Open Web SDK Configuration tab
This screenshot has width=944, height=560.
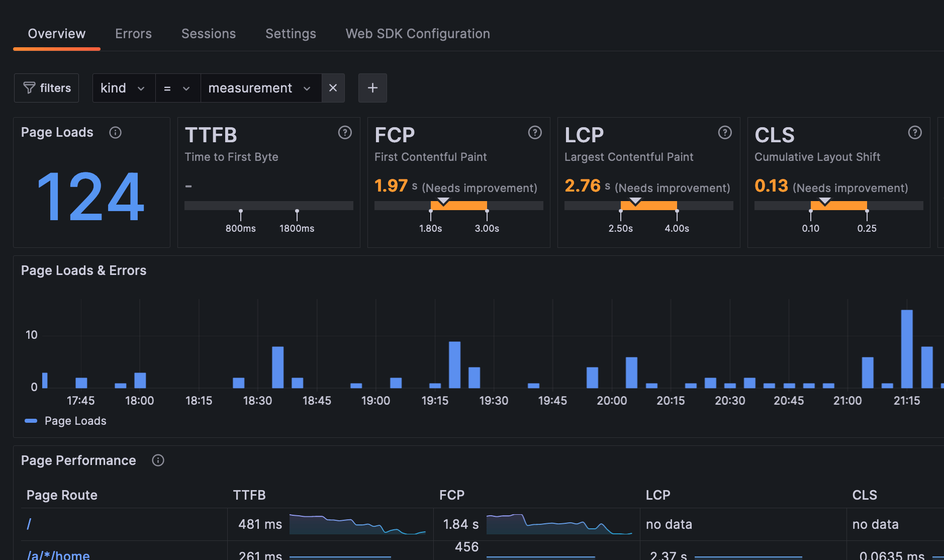(x=417, y=34)
